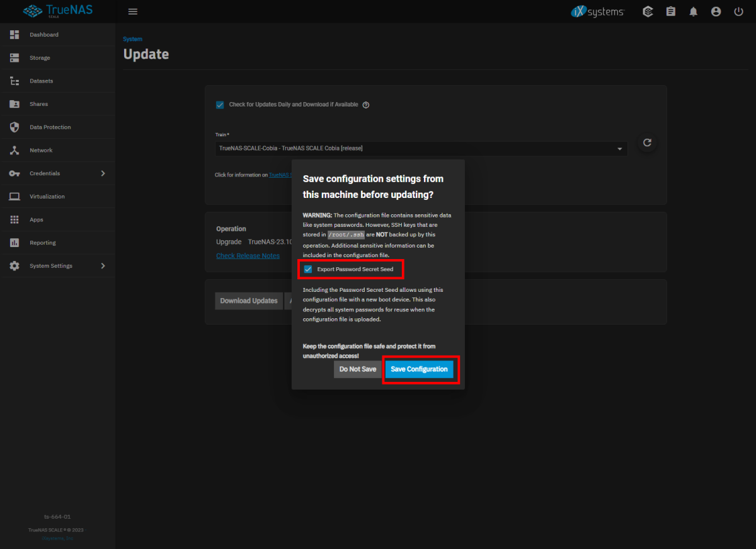The image size is (756, 549).
Task: Click System breadcrumb link
Action: click(132, 39)
